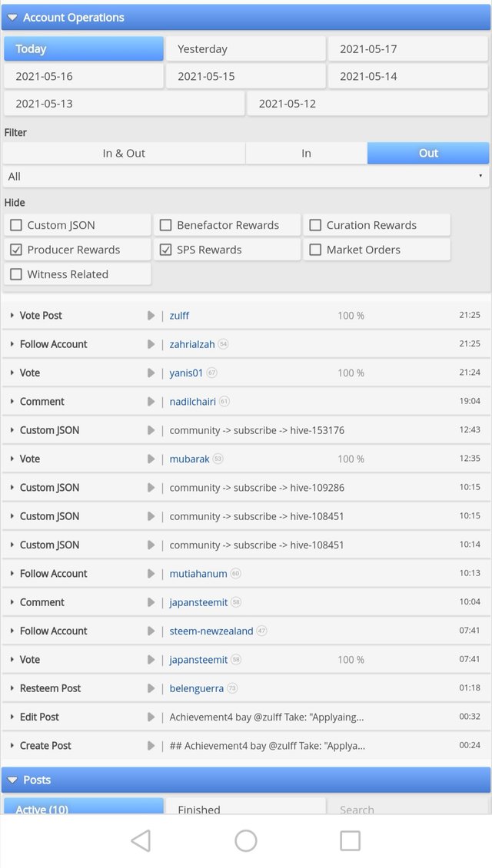The height and width of the screenshot is (868, 492).
Task: Expand the Vote Post row details
Action: [x=12, y=316]
